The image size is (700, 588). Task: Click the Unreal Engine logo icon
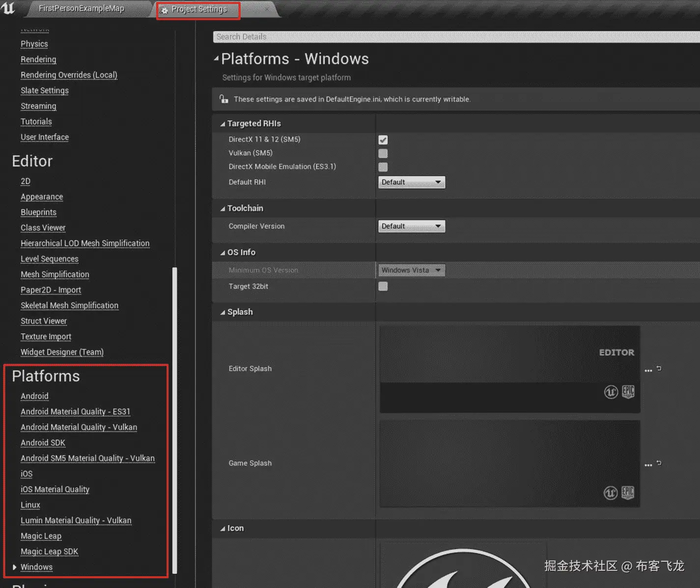point(8,7)
